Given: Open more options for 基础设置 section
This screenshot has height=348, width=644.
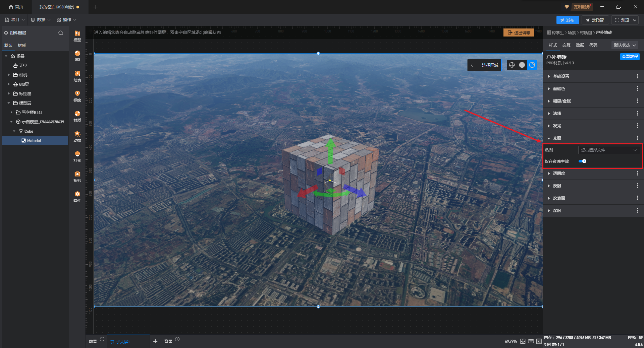Looking at the screenshot, I should (637, 76).
